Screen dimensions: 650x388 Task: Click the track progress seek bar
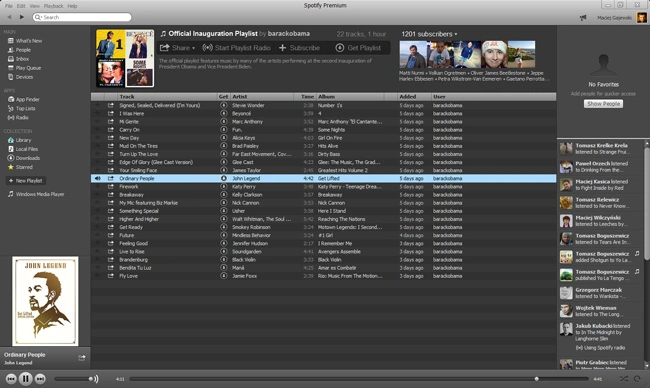(359, 378)
